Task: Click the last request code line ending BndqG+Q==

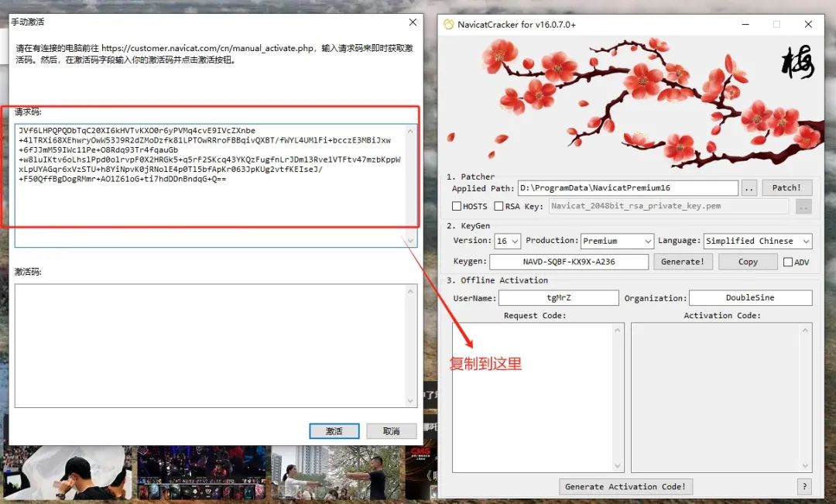Action: coord(122,179)
